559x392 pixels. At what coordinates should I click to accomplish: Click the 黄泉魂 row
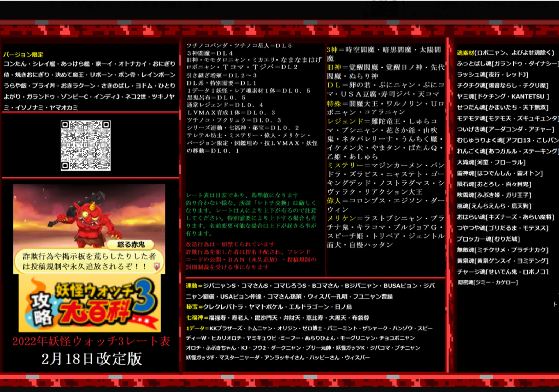[503, 261]
